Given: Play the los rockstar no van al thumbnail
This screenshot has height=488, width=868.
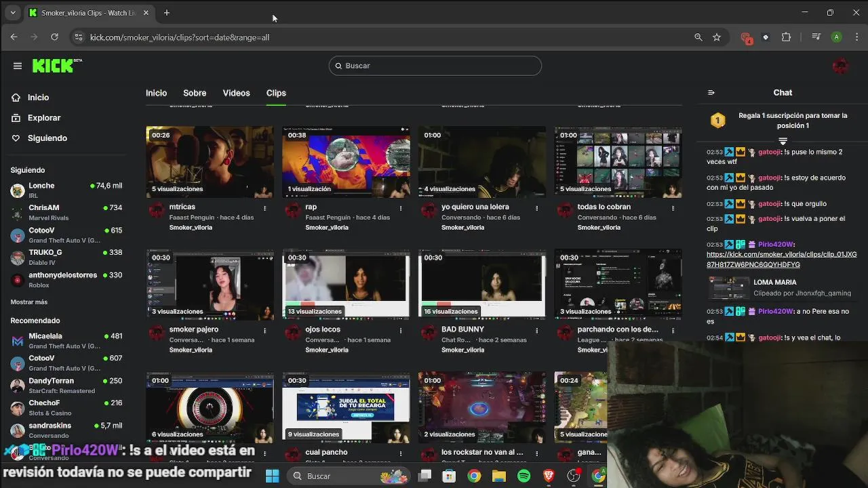Looking at the screenshot, I should (482, 407).
